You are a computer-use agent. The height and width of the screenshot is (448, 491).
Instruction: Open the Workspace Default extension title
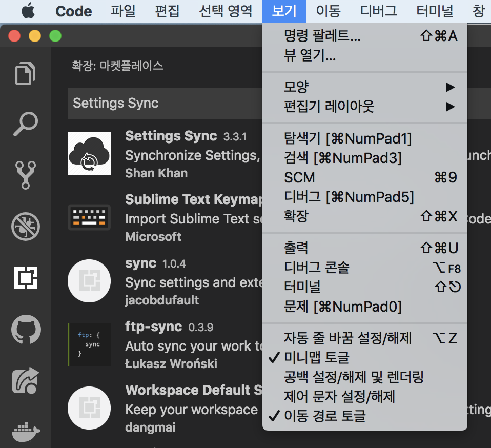tap(194, 390)
